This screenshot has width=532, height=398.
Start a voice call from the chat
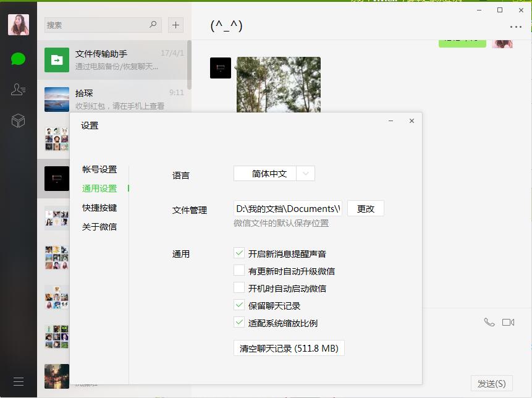tap(489, 321)
